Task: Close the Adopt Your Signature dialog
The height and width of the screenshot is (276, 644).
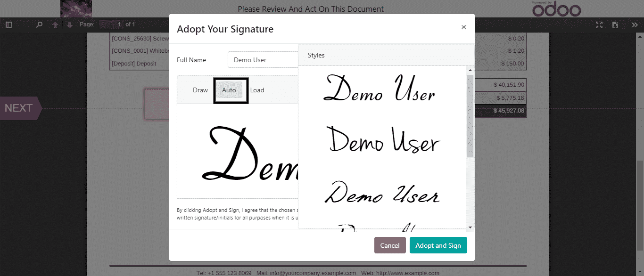Action: [463, 27]
